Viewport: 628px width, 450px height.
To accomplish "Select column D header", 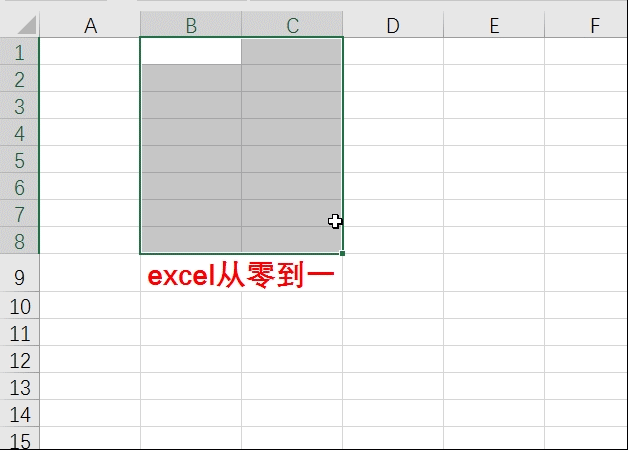I will (393, 25).
